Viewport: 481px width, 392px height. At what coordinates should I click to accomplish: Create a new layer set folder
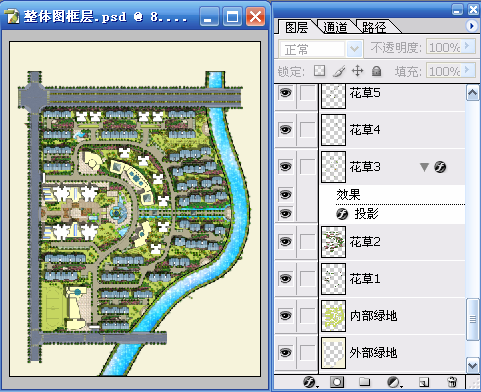[364, 382]
